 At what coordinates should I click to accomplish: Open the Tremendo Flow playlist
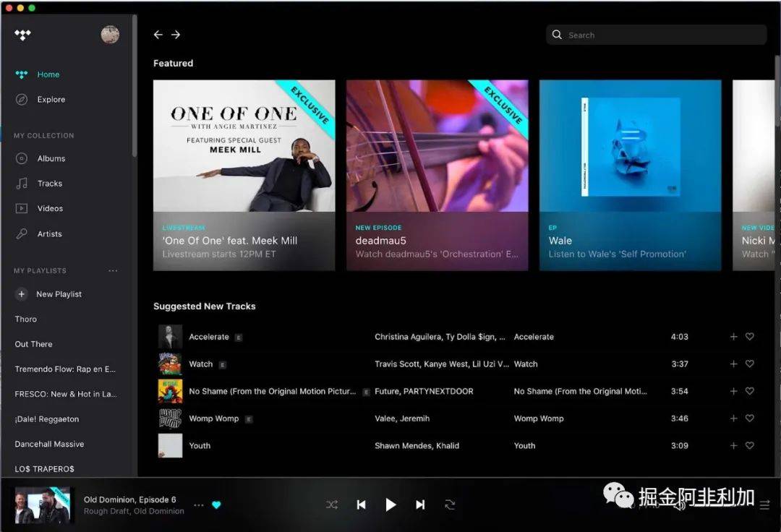click(65, 369)
